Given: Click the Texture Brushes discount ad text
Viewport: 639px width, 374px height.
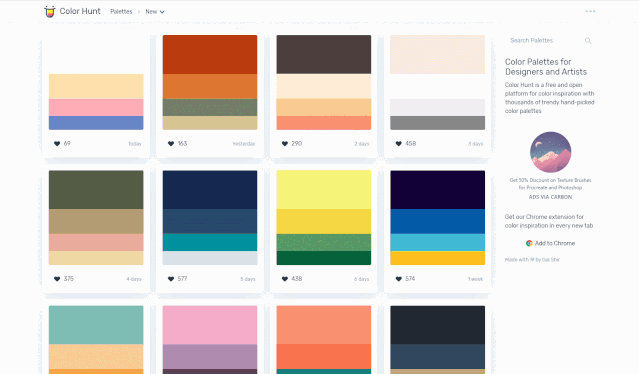Looking at the screenshot, I should pos(550,184).
